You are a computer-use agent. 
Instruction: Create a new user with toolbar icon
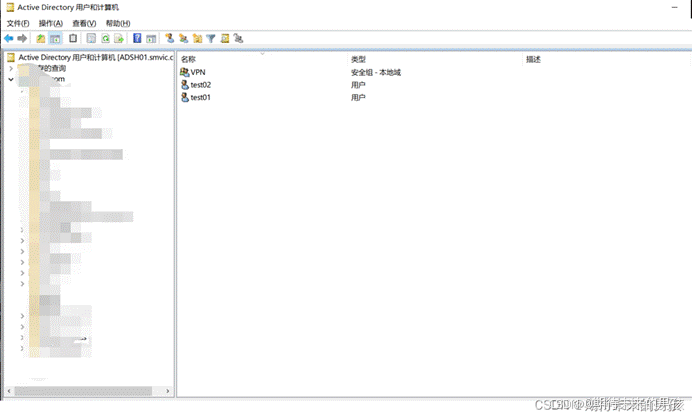click(169, 38)
